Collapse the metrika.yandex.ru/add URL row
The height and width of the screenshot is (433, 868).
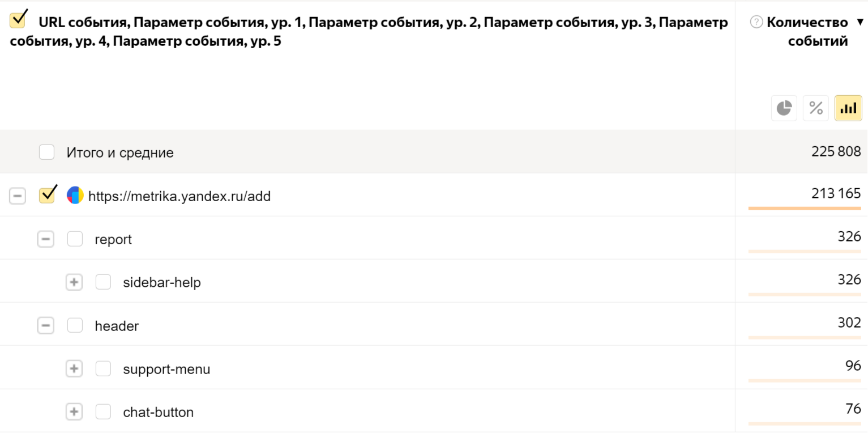coord(18,196)
